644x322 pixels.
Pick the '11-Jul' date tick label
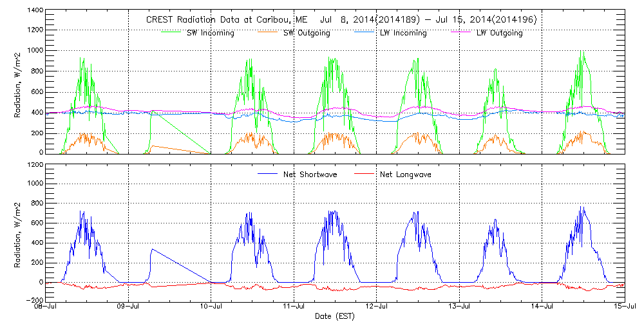[294, 307]
